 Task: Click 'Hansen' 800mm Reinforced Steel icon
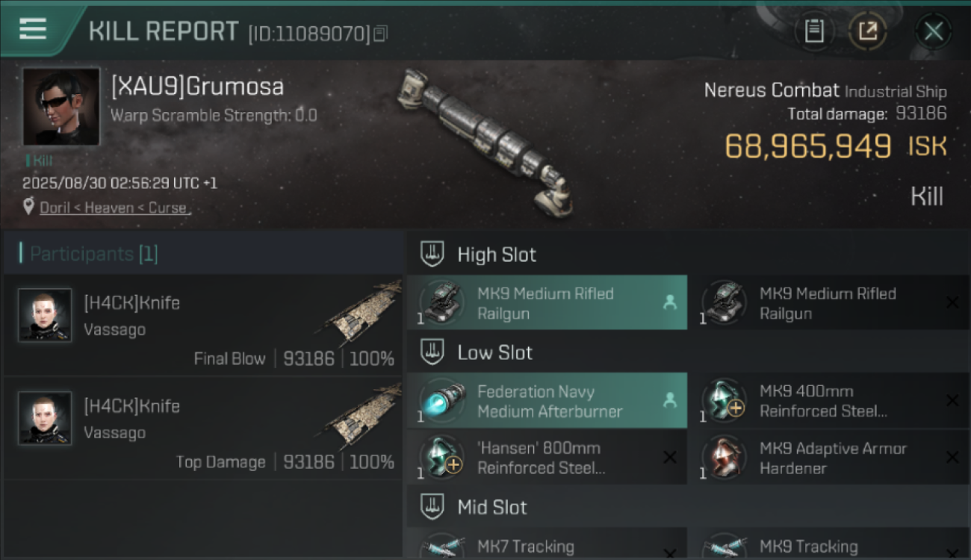coord(442,458)
